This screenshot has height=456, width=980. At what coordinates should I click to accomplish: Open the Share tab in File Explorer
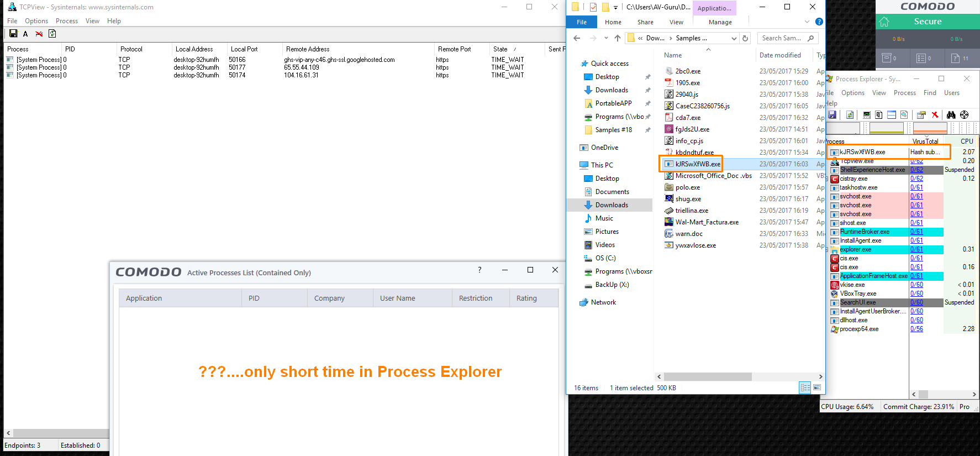tap(645, 22)
